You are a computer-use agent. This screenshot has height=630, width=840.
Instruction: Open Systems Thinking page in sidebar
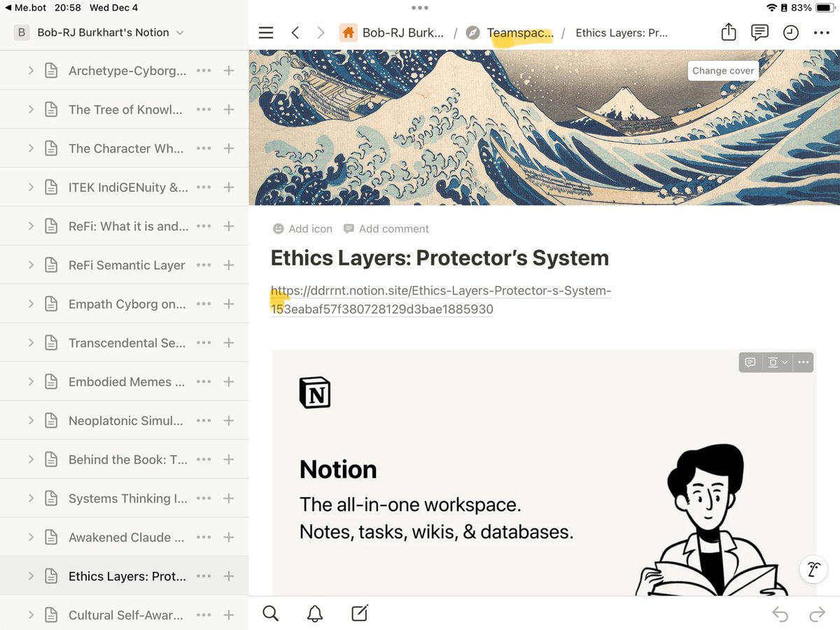[127, 498]
